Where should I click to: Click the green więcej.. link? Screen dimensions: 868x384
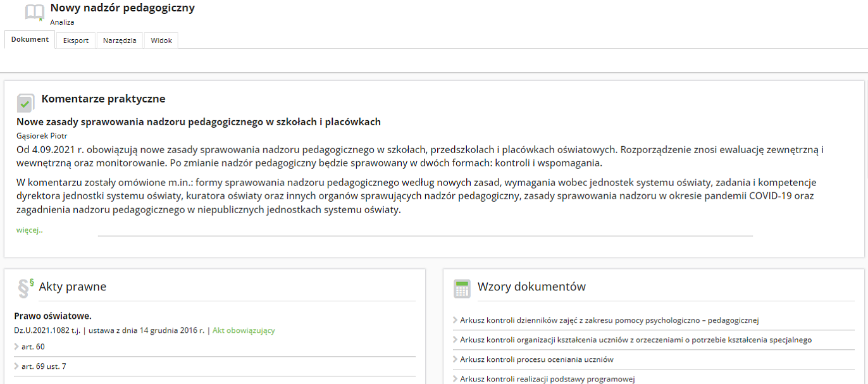point(30,230)
